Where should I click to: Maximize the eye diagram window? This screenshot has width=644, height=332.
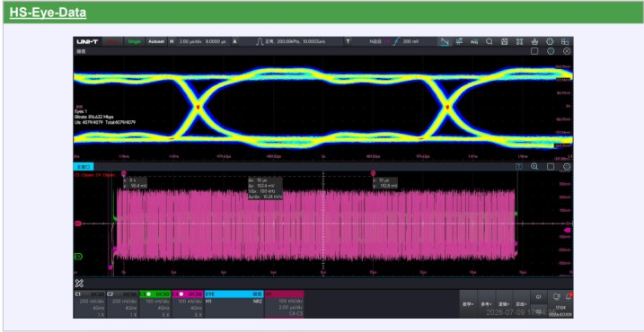(x=534, y=51)
